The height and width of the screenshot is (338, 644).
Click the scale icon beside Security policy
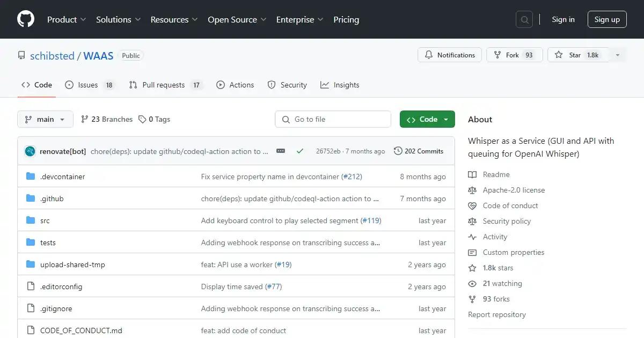click(472, 221)
